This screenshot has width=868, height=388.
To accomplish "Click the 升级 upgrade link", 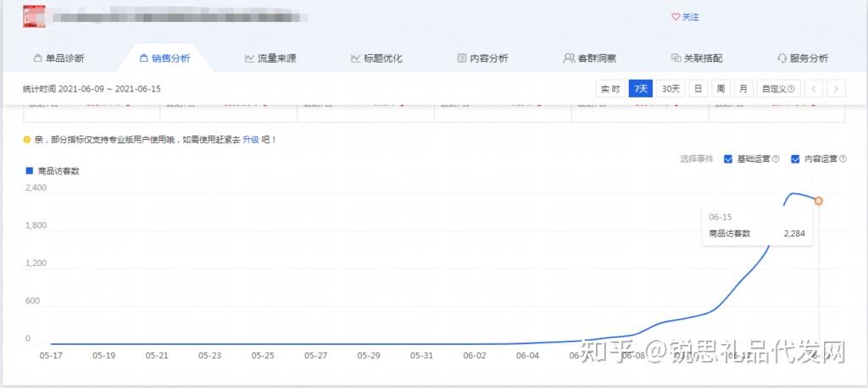I will 251,140.
